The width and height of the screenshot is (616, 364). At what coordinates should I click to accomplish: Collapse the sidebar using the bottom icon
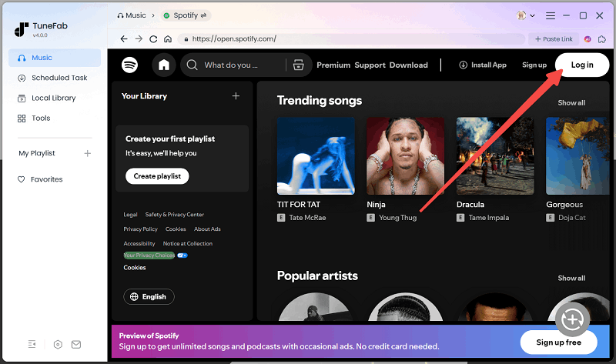click(x=32, y=344)
